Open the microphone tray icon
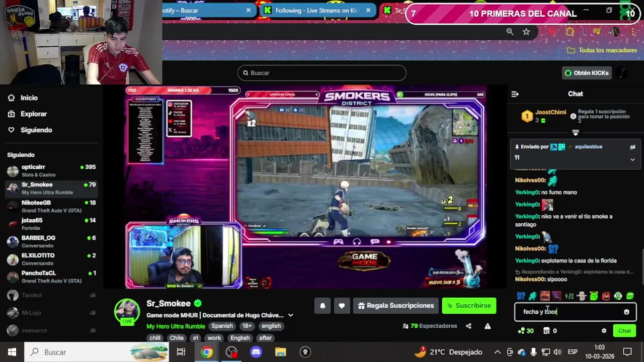644x362 pixels. click(x=533, y=352)
